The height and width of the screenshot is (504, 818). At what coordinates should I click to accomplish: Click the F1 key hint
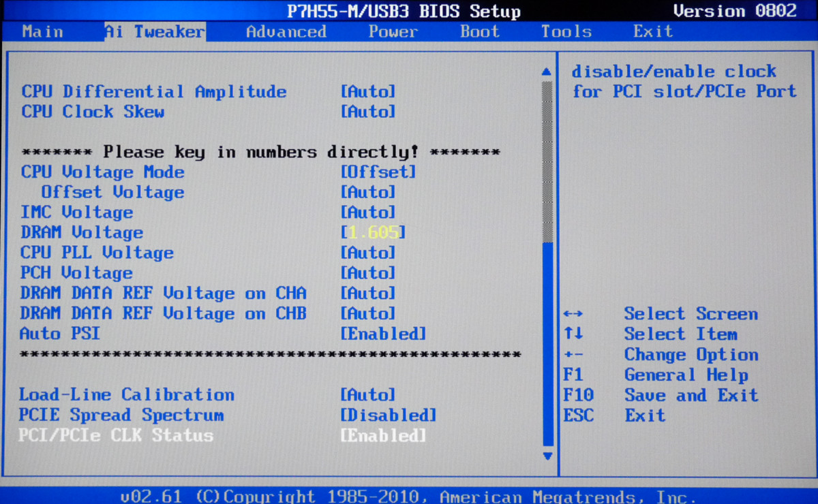[573, 375]
